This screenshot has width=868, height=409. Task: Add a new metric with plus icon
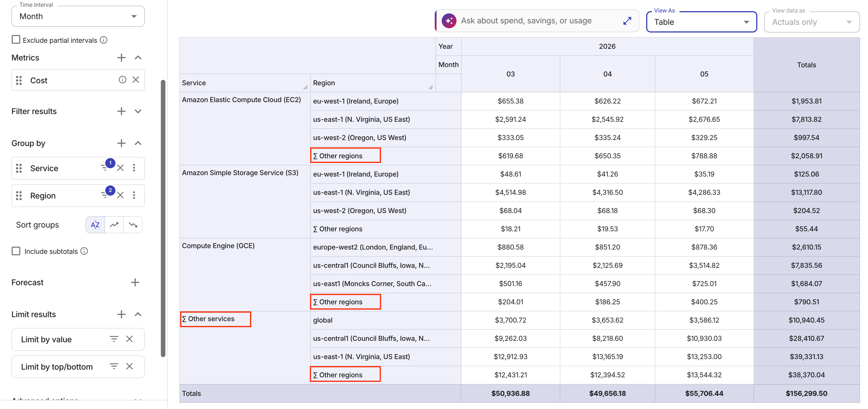[x=121, y=58]
